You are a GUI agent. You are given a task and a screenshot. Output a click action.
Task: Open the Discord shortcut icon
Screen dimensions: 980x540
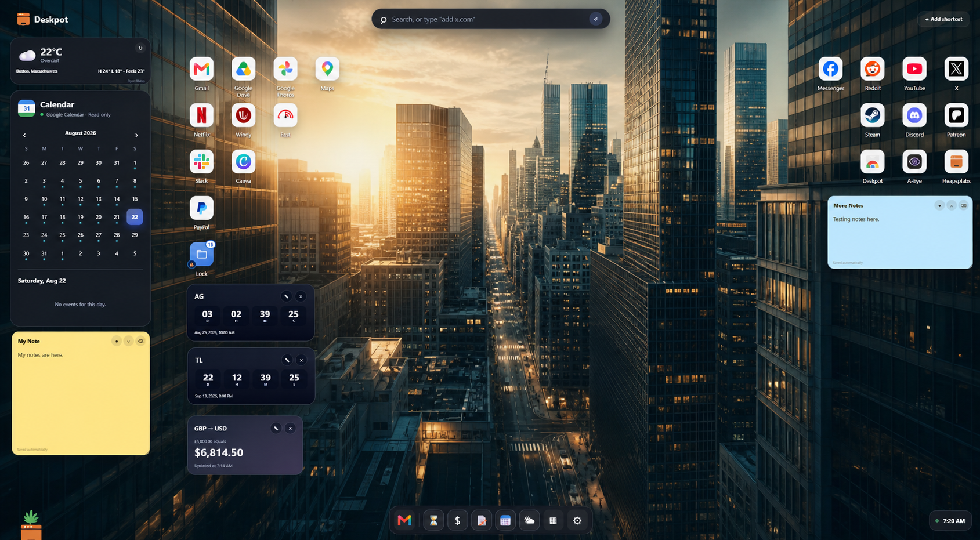click(x=914, y=115)
